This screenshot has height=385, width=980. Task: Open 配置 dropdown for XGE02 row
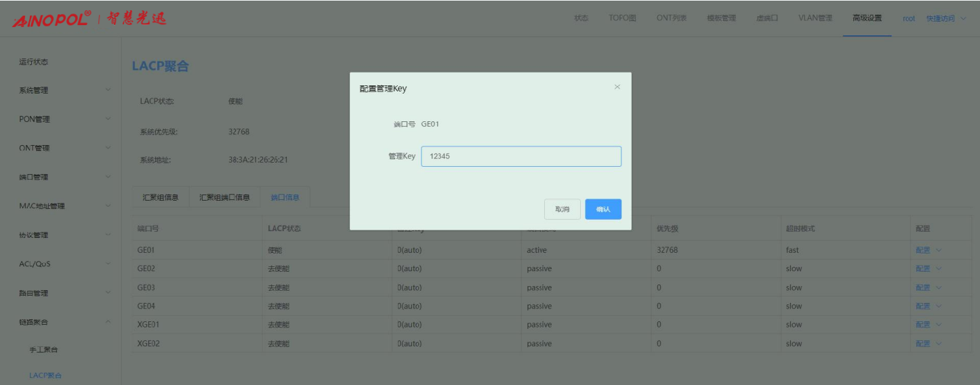(x=928, y=344)
